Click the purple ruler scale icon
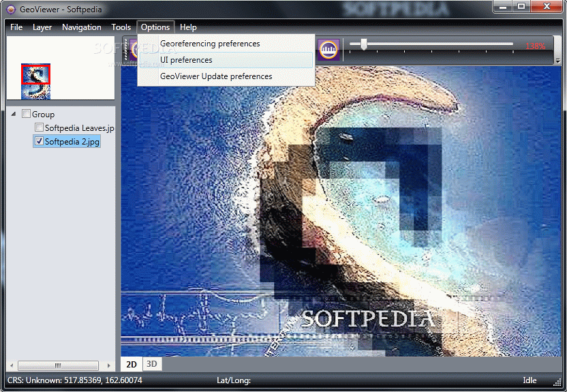The width and height of the screenshot is (567, 392). [x=328, y=50]
